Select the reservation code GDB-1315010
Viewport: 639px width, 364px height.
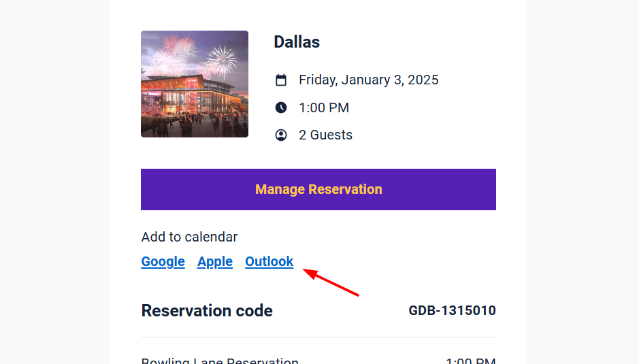(452, 311)
